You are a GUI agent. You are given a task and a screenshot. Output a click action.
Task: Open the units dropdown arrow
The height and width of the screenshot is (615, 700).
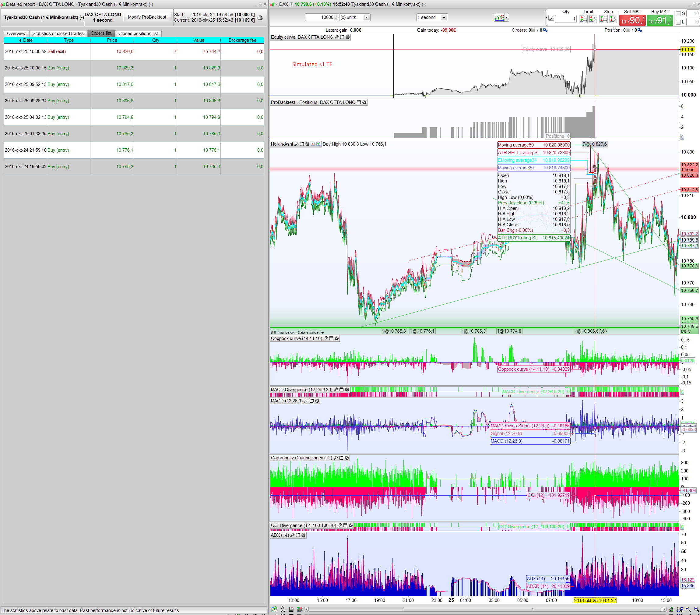366,17
